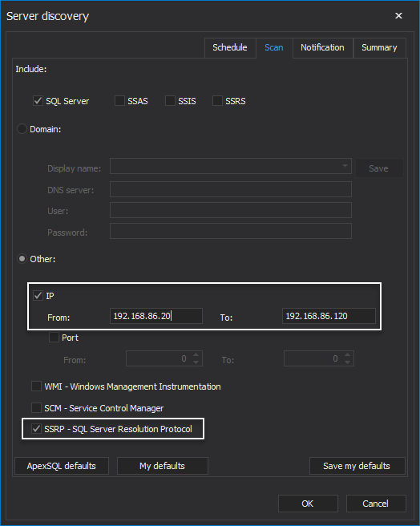Select the Other radio button
Image resolution: width=420 pixels, height=526 pixels.
point(22,259)
